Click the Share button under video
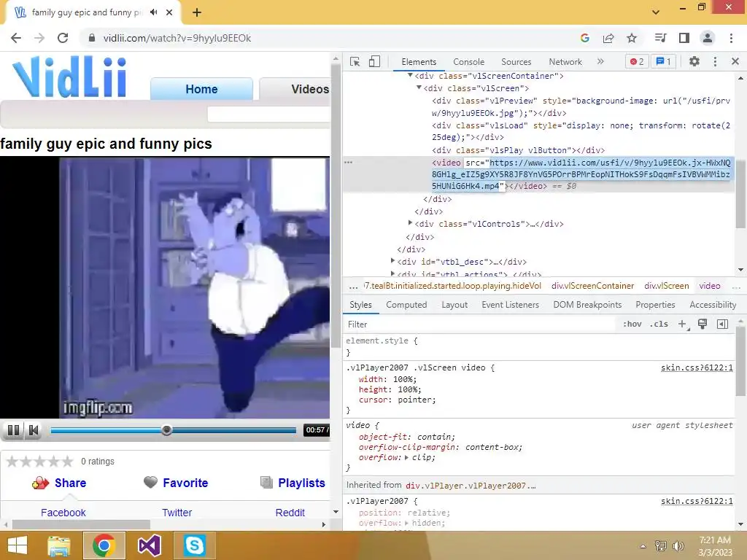This screenshot has width=747, height=560. (x=59, y=483)
